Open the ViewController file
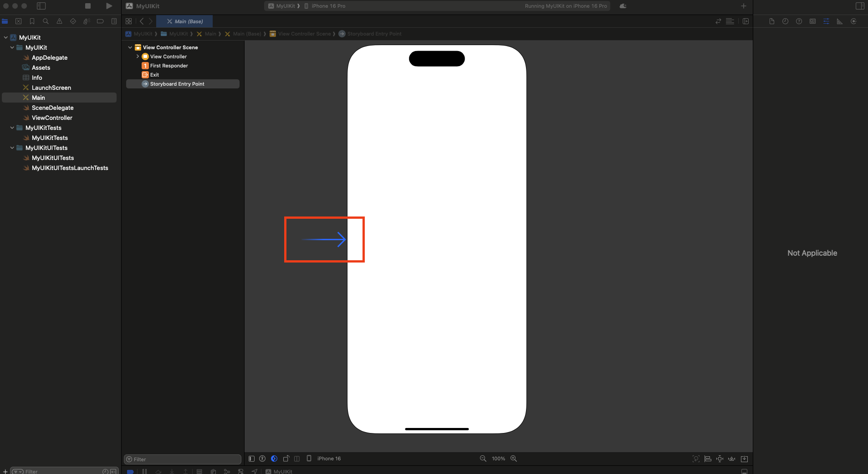Viewport: 868px width, 474px height. (52, 118)
